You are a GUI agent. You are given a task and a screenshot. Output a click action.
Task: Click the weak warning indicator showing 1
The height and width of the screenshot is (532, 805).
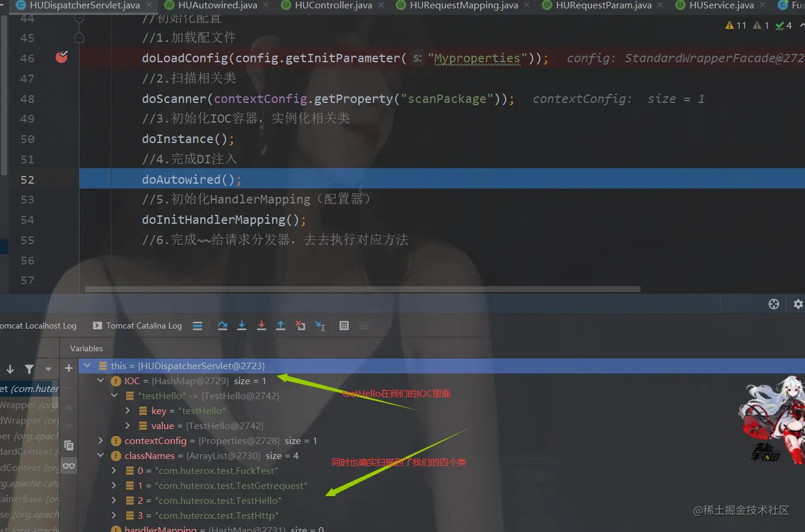pos(761,25)
